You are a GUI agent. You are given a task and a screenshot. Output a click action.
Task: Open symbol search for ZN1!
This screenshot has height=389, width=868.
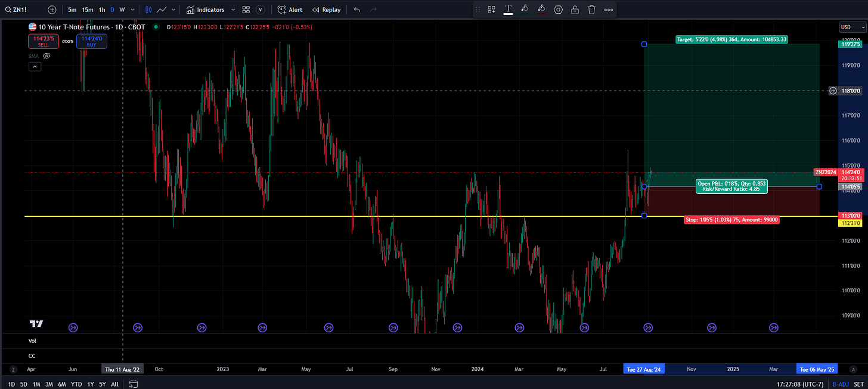[15, 10]
